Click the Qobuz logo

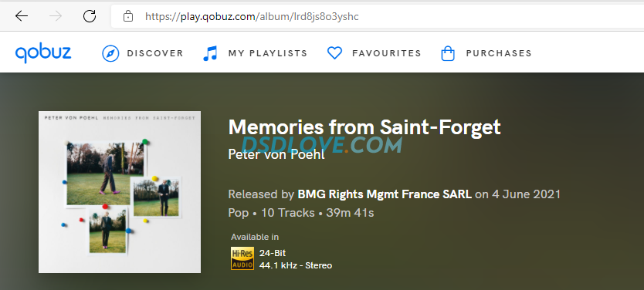coord(43,53)
